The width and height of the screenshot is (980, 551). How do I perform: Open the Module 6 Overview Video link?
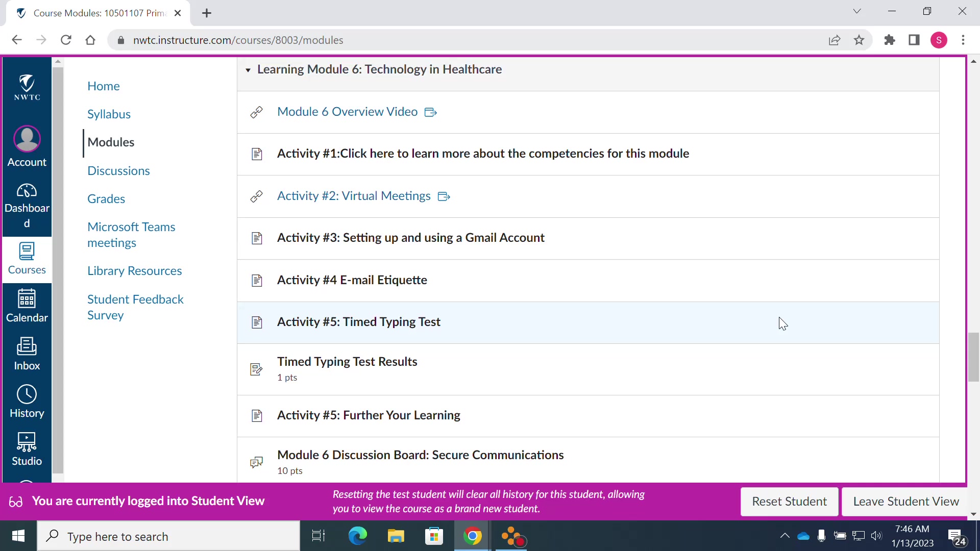click(347, 112)
